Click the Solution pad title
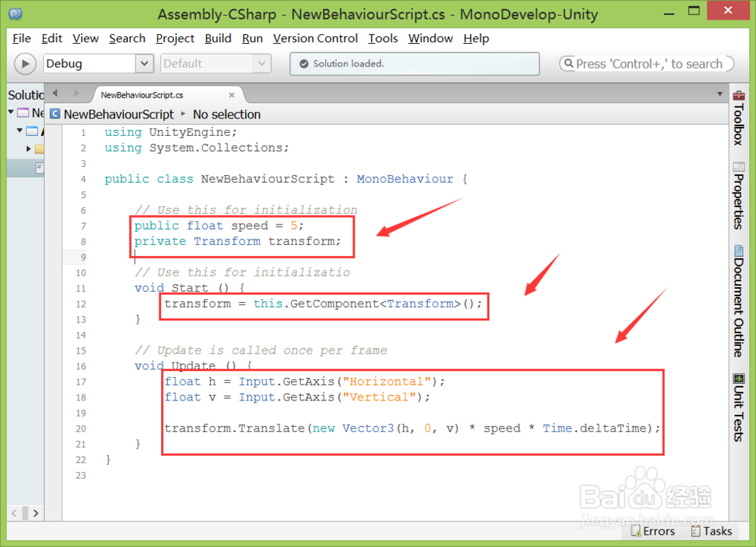756x547 pixels. [26, 94]
